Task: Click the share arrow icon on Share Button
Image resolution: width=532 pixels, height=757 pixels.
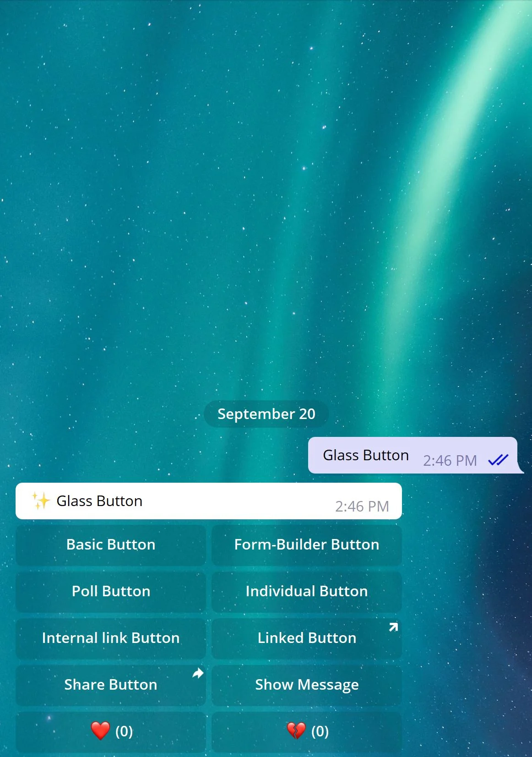Action: coord(198,673)
